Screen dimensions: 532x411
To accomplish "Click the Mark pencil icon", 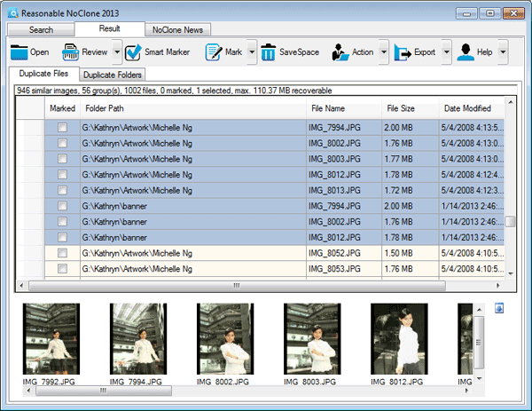I will tap(214, 52).
